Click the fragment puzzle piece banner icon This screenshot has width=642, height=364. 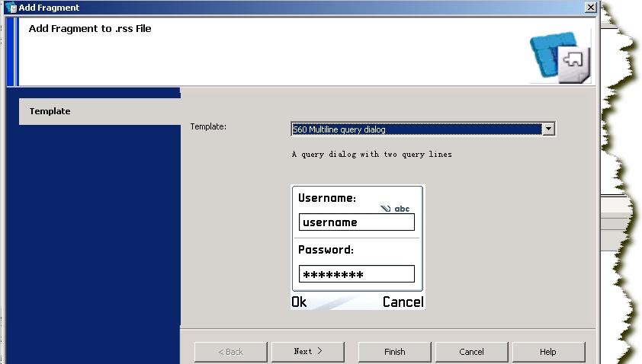pyautogui.click(x=560, y=57)
